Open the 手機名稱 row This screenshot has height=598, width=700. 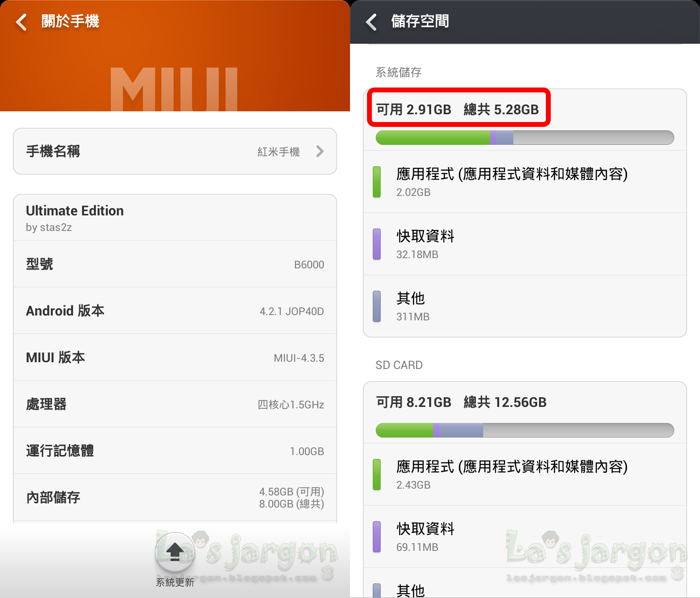click(x=175, y=151)
